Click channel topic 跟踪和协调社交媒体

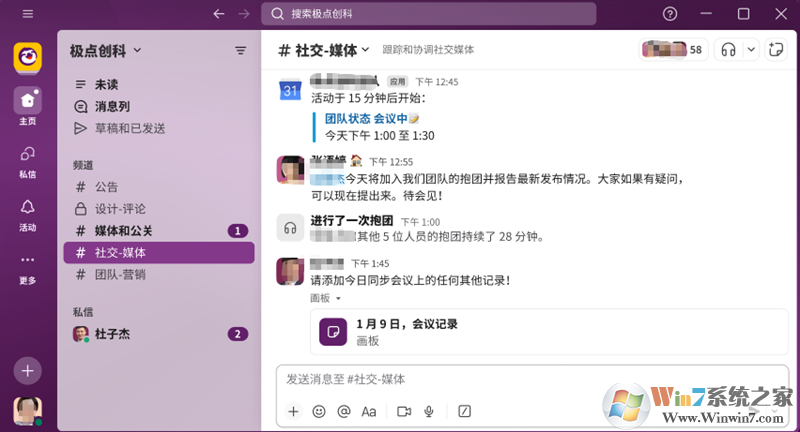[x=428, y=49]
